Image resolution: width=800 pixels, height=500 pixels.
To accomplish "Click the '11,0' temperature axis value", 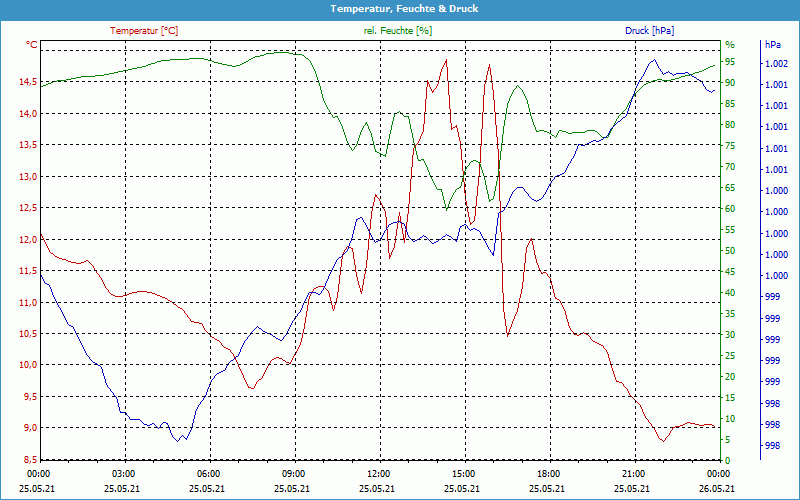I will pos(29,302).
